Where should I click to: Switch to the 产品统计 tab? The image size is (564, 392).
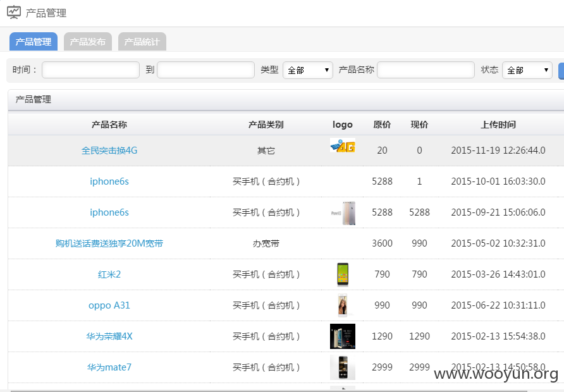[x=142, y=42]
